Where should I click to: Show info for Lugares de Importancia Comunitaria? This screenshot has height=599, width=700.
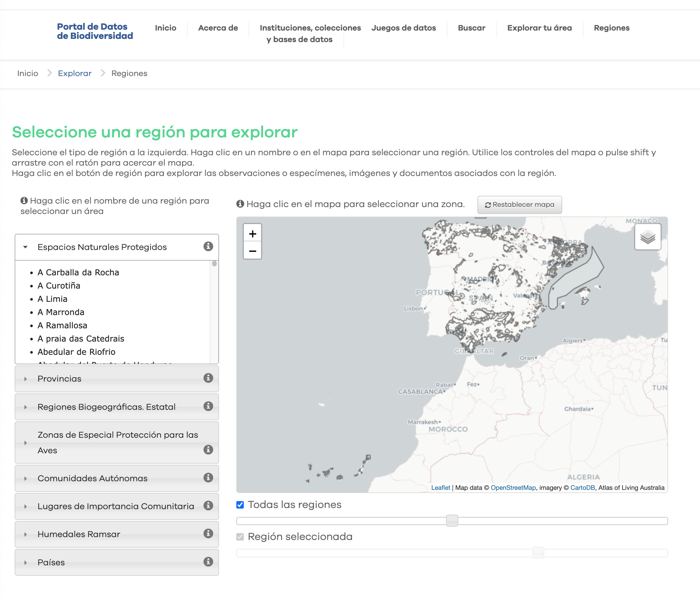pyautogui.click(x=208, y=505)
